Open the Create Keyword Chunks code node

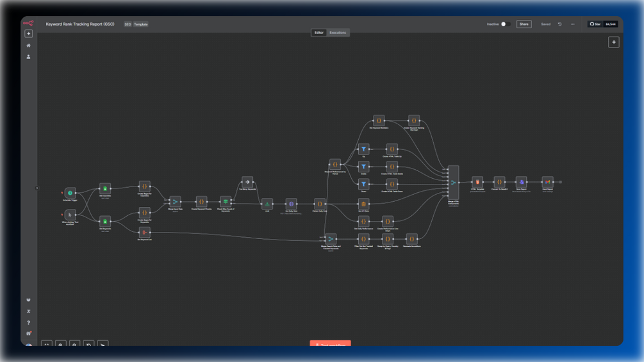click(202, 202)
